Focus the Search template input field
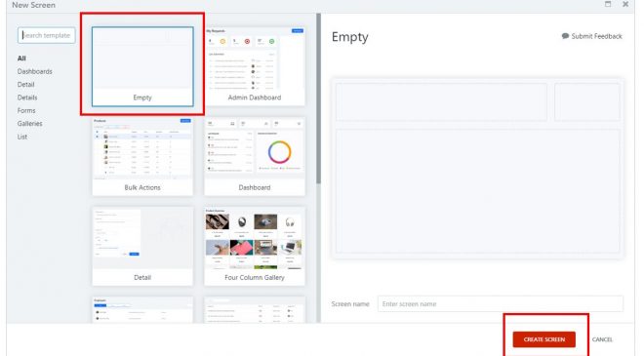This screenshot has height=356, width=644. pos(47,35)
